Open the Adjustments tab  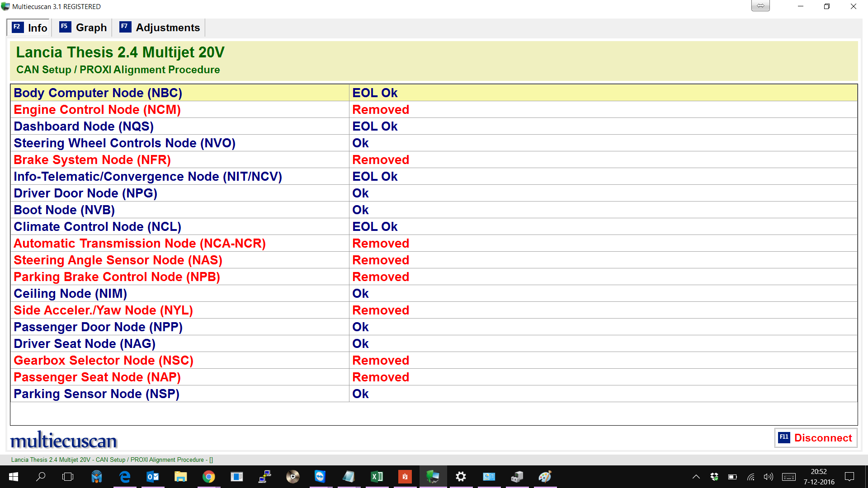[160, 28]
